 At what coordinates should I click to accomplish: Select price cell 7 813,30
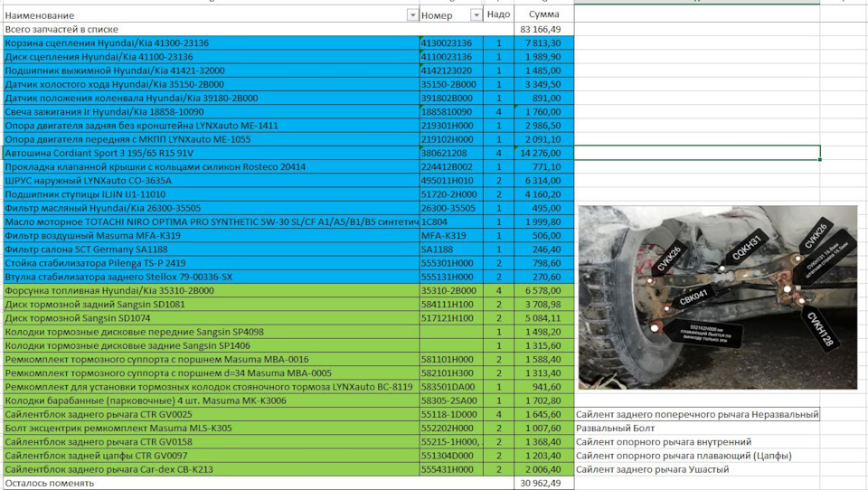pos(543,43)
